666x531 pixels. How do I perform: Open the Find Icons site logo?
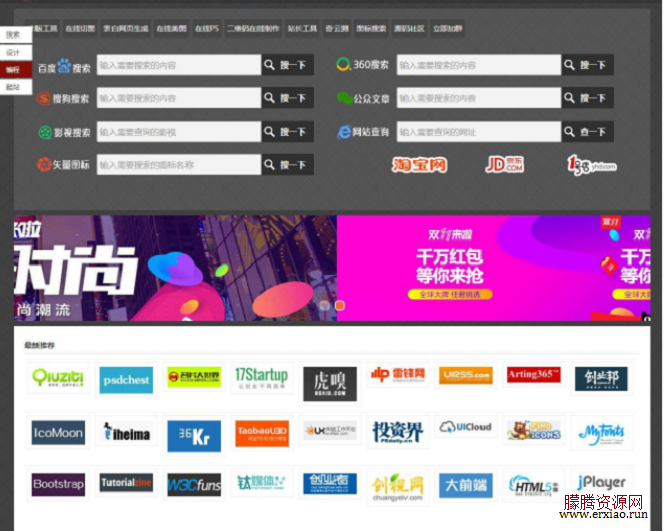click(534, 430)
